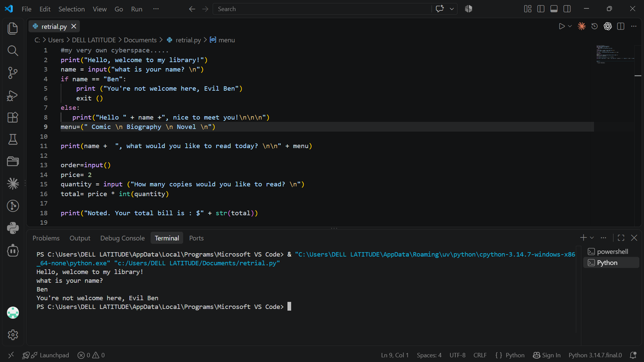Viewport: 644px width, 362px height.
Task: Open the Run and Debug view
Action: [x=13, y=96]
